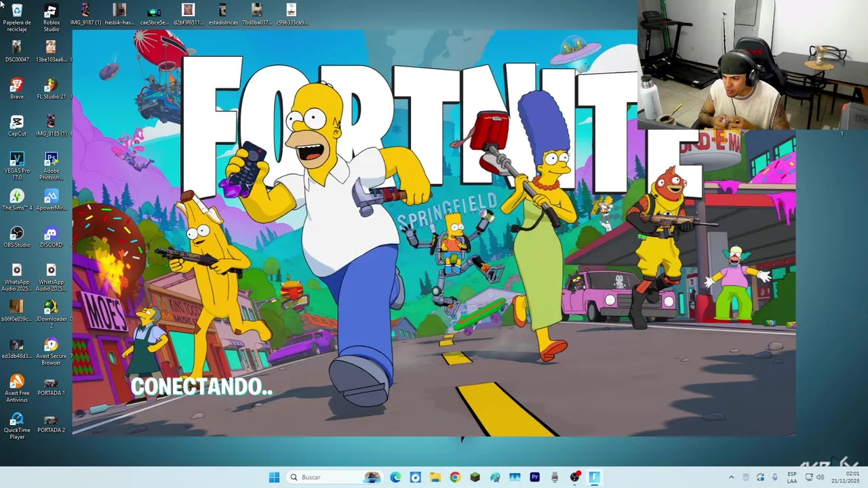Open File Explorer from the taskbar
Viewport: 868px width, 488px height.
pos(435,477)
